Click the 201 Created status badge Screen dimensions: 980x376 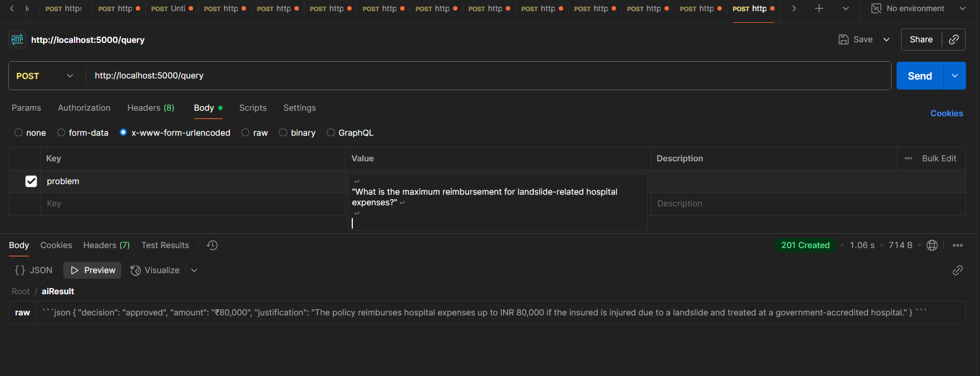[805, 245]
